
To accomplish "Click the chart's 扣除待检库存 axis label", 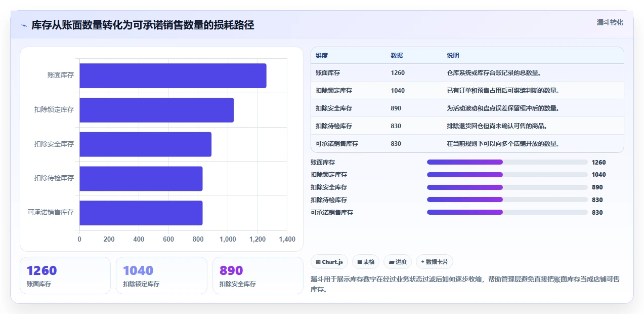I will tap(54, 178).
